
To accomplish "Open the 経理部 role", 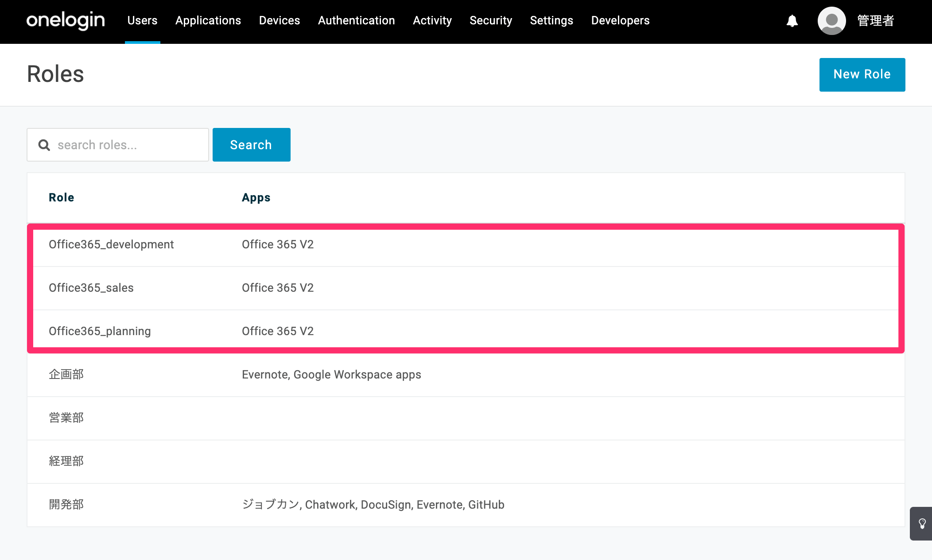I will pos(66,461).
